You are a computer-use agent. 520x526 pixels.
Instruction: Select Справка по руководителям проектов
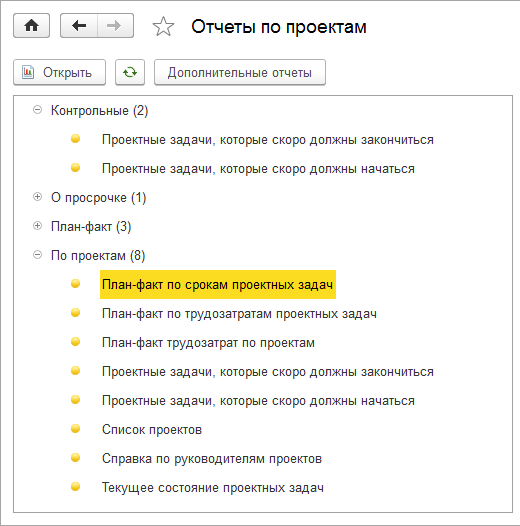click(212, 459)
